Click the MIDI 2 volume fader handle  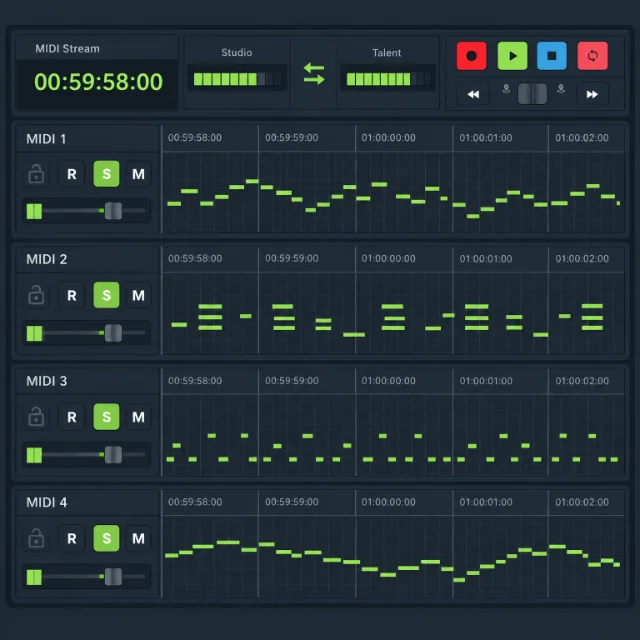point(113,333)
